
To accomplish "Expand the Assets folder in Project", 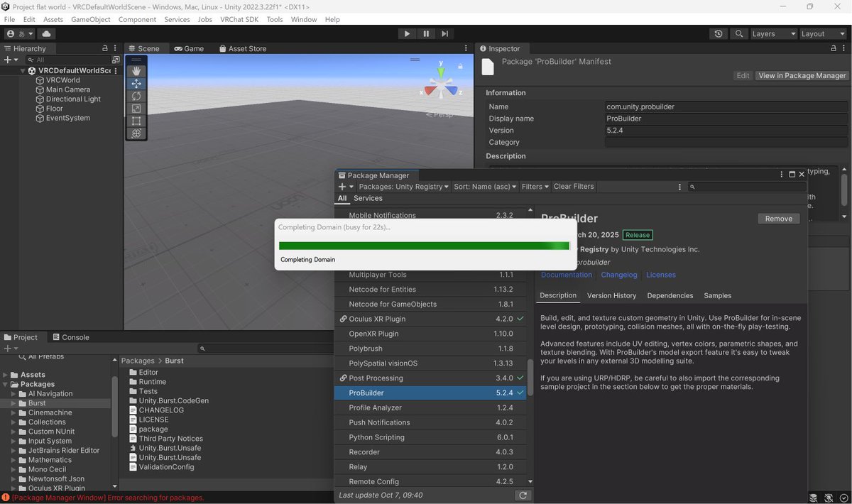I will pos(6,375).
